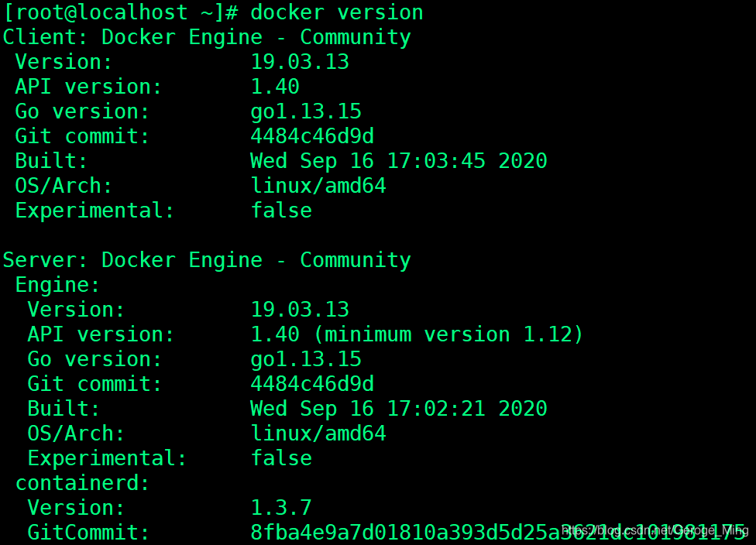This screenshot has height=545, width=756.
Task: Select Client API version value '1.40'
Action: 275,87
